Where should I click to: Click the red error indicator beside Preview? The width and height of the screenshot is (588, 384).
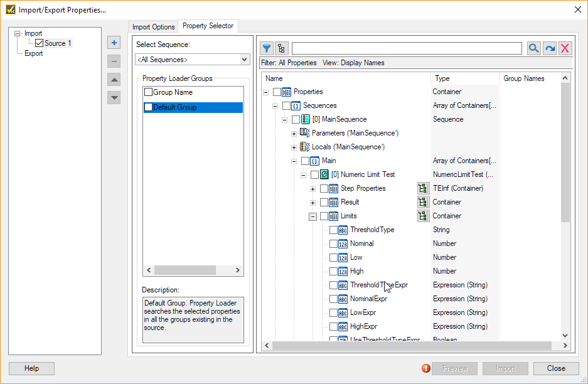[425, 368]
